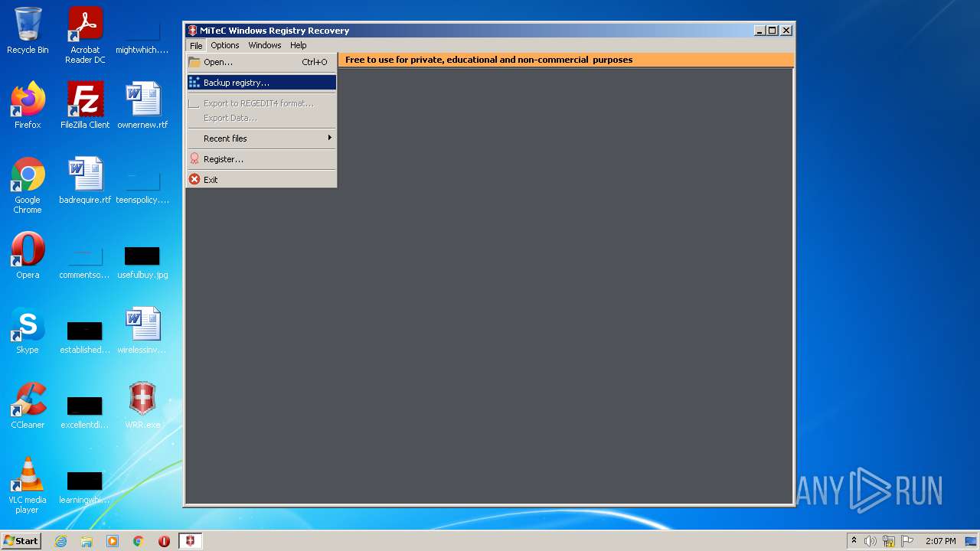Select WRR.exe desktop icon

(x=142, y=406)
